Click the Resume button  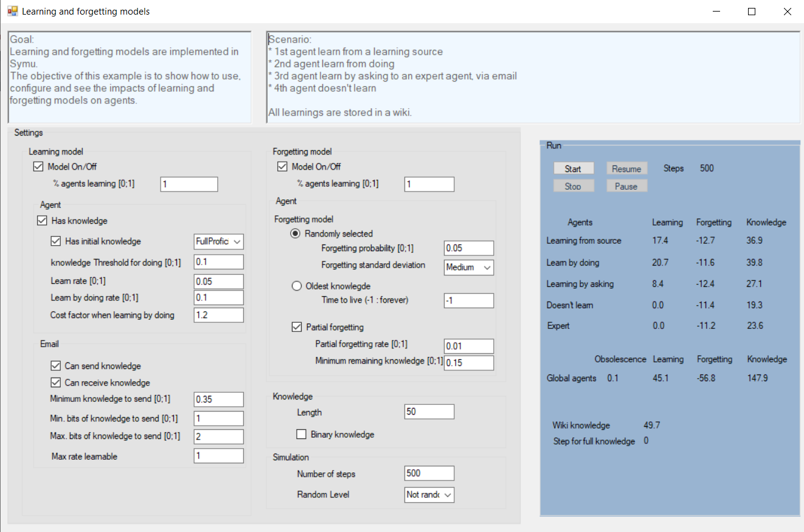pyautogui.click(x=626, y=169)
